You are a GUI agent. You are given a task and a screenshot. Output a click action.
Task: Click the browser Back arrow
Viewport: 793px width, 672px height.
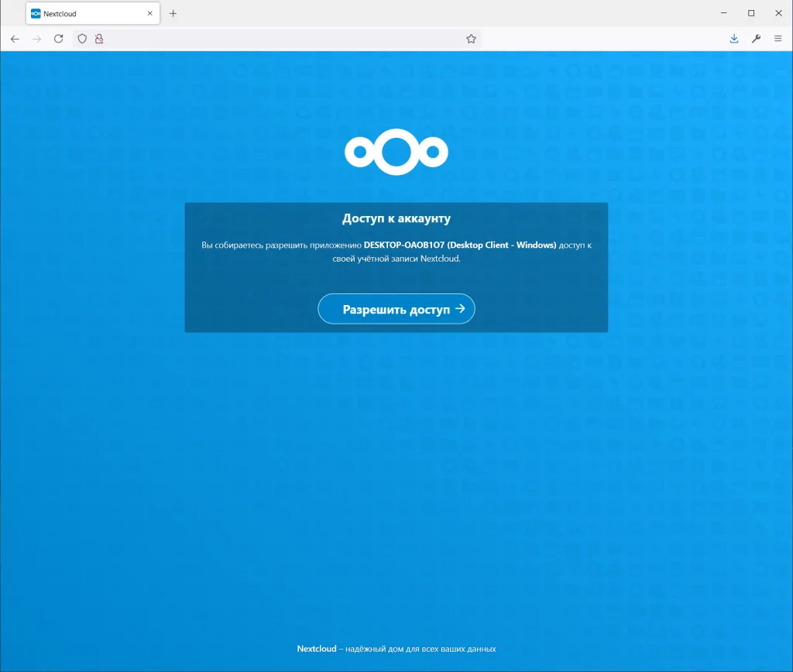(x=15, y=39)
